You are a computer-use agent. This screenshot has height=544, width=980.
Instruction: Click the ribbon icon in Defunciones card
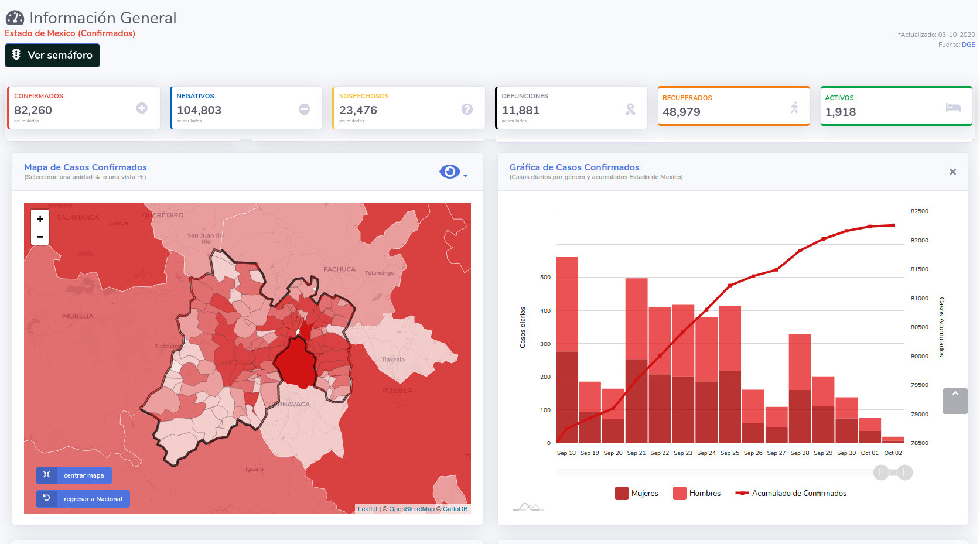point(630,109)
